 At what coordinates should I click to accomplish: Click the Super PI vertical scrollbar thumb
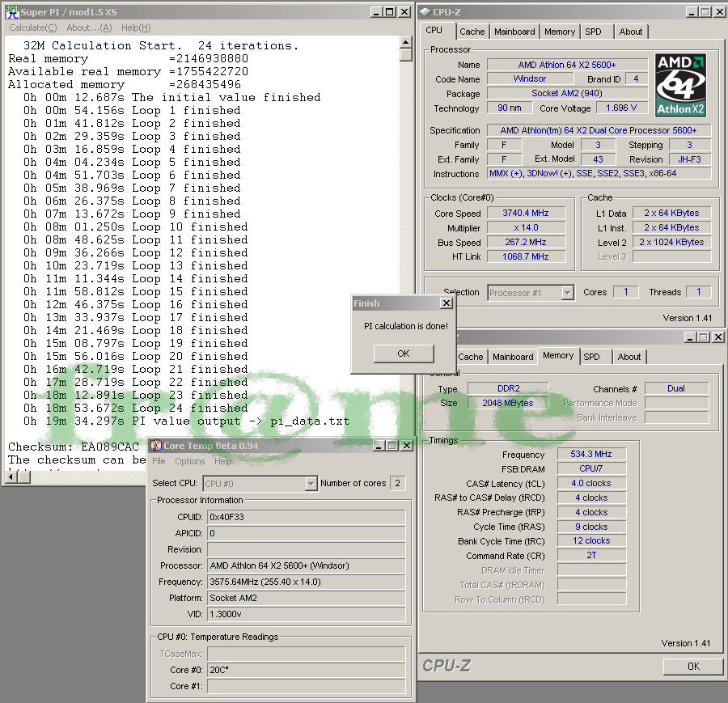pyautogui.click(x=406, y=55)
